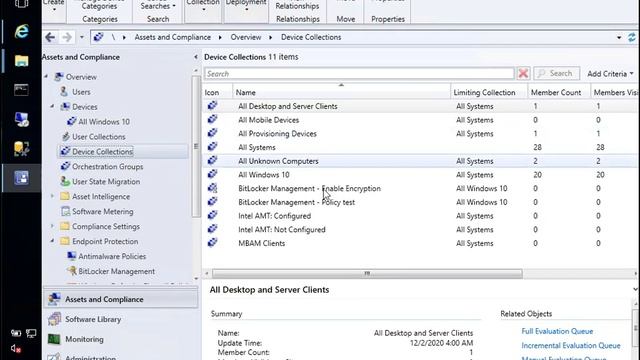Clear the search box with the red X

click(523, 73)
